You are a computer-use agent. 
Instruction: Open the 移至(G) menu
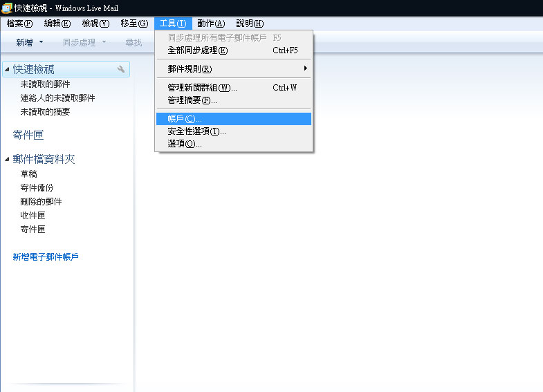tap(134, 24)
